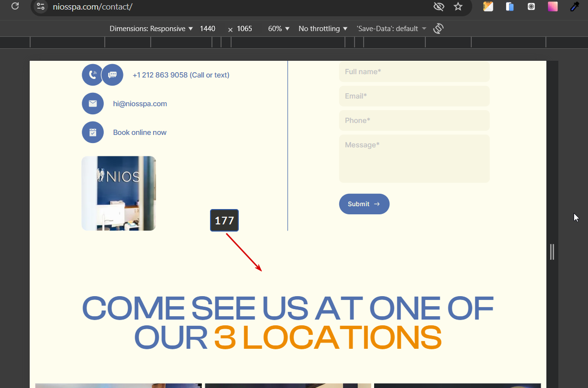Open the 60% zoom dropdown
The height and width of the screenshot is (388, 588).
pyautogui.click(x=279, y=29)
